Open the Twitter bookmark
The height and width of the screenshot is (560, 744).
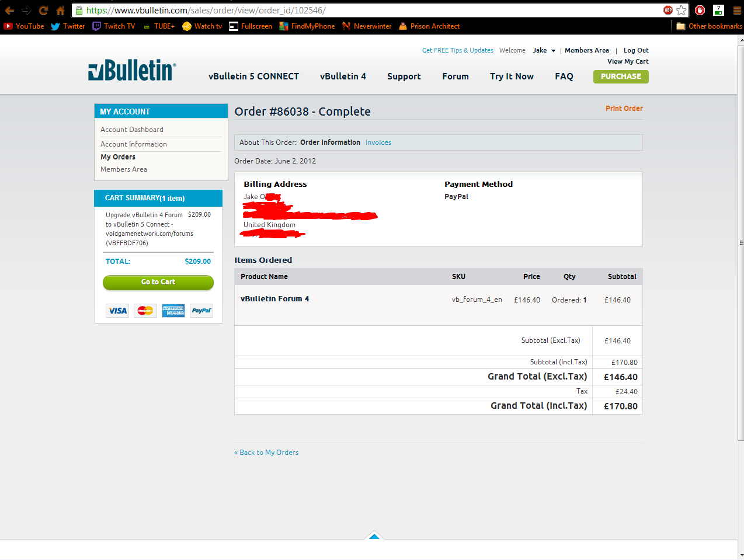(x=68, y=26)
